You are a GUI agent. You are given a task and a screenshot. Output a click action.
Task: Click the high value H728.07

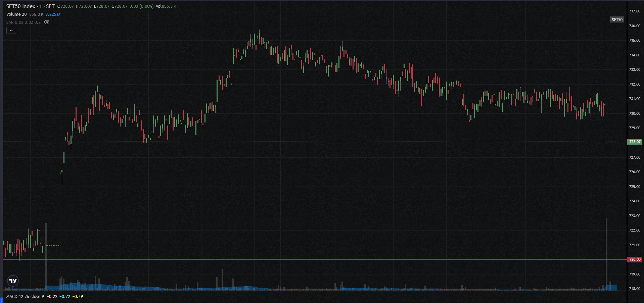point(84,6)
